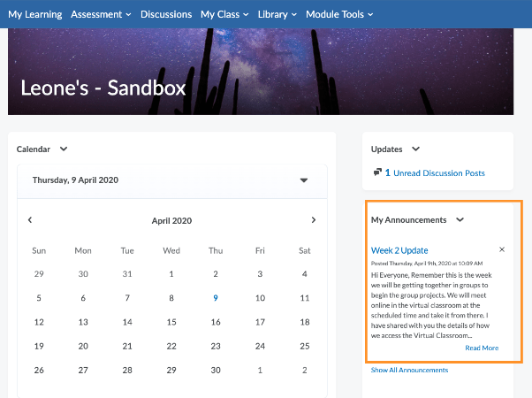Open the Assessment menu
The image size is (532, 398).
(x=101, y=14)
